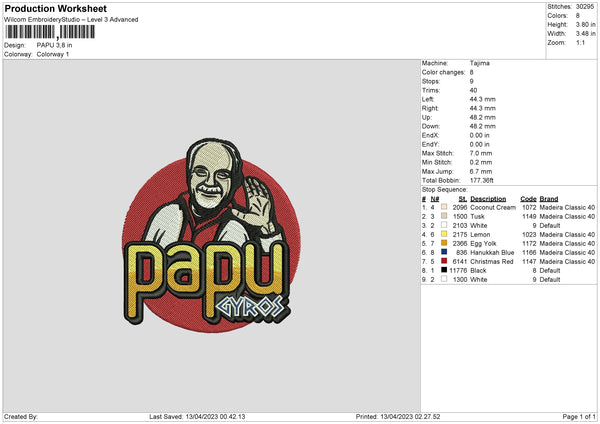Click the 'Stop Sequence:' label
Screen dimensions: 600x424
tap(445, 189)
